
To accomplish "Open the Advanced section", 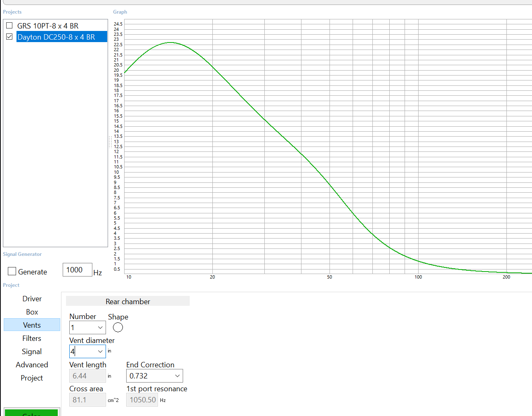I will (32, 364).
